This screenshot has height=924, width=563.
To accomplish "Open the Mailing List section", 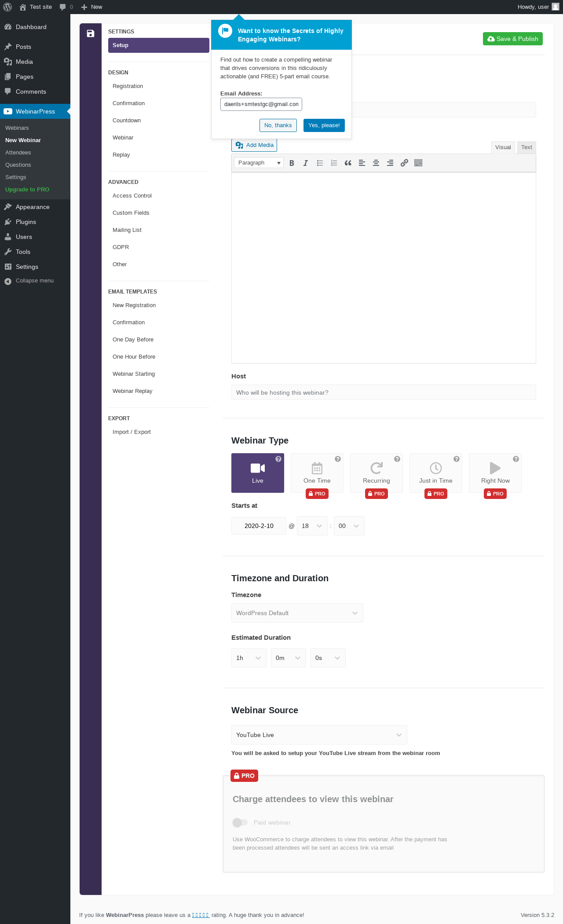I will click(x=159, y=230).
